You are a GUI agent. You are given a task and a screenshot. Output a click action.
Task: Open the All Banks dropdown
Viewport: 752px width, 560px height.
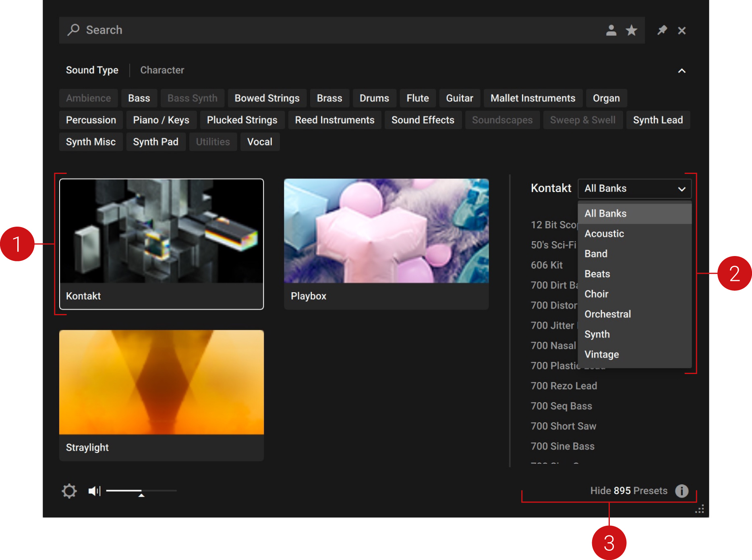(634, 188)
